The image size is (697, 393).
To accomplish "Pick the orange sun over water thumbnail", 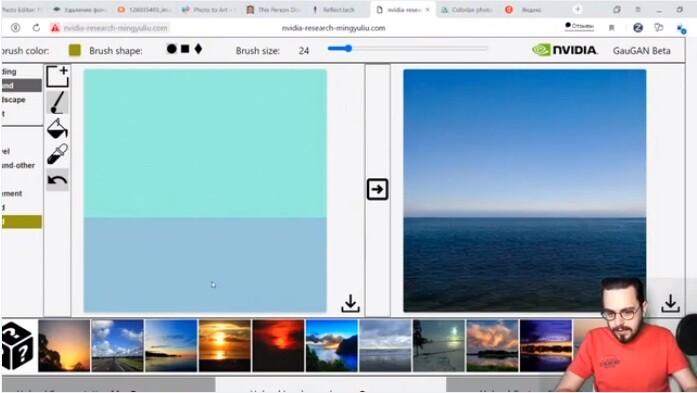I will tap(224, 345).
